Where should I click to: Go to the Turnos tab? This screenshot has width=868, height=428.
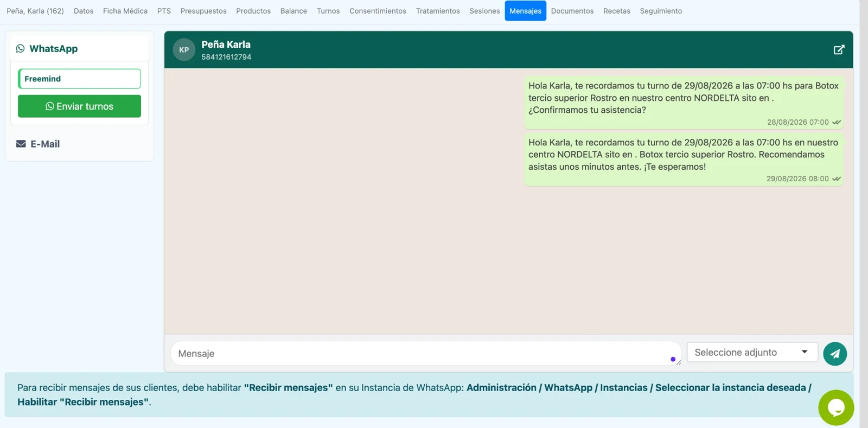pos(328,11)
